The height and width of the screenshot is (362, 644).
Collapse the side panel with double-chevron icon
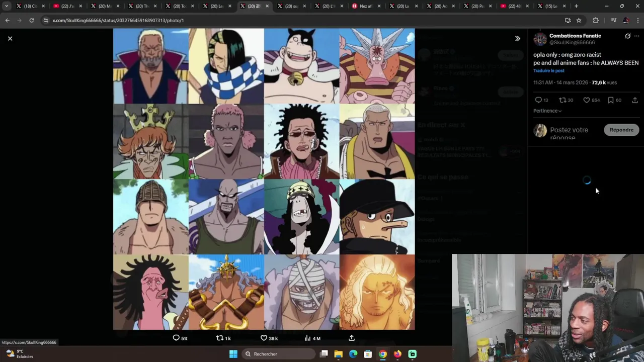pyautogui.click(x=517, y=38)
